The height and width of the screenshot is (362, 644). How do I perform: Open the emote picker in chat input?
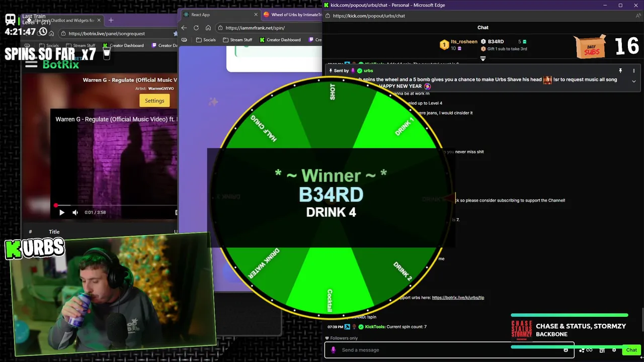(566, 350)
